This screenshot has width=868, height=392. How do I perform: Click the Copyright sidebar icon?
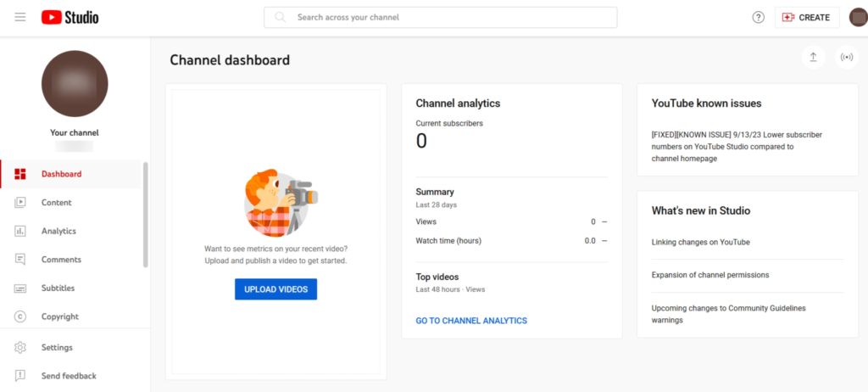(21, 316)
